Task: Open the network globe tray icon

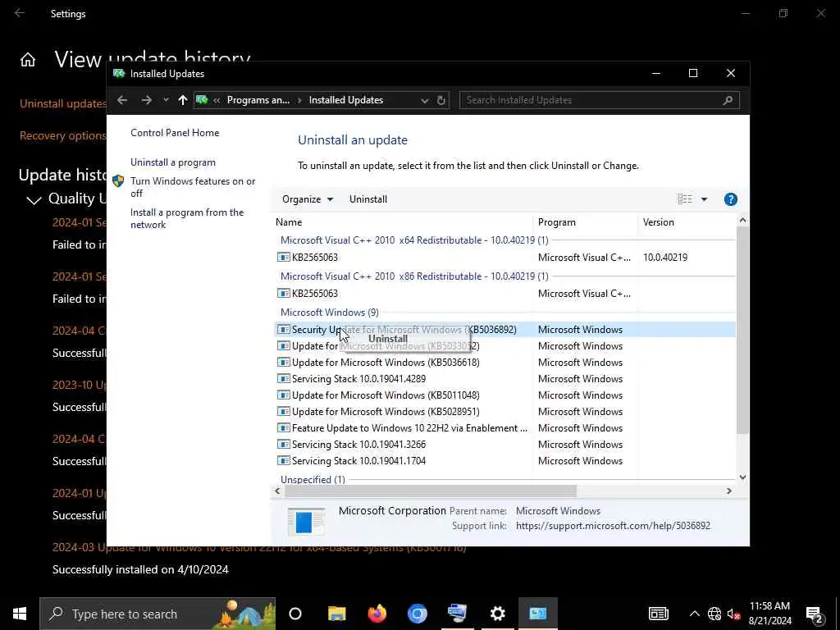Action: 714,614
